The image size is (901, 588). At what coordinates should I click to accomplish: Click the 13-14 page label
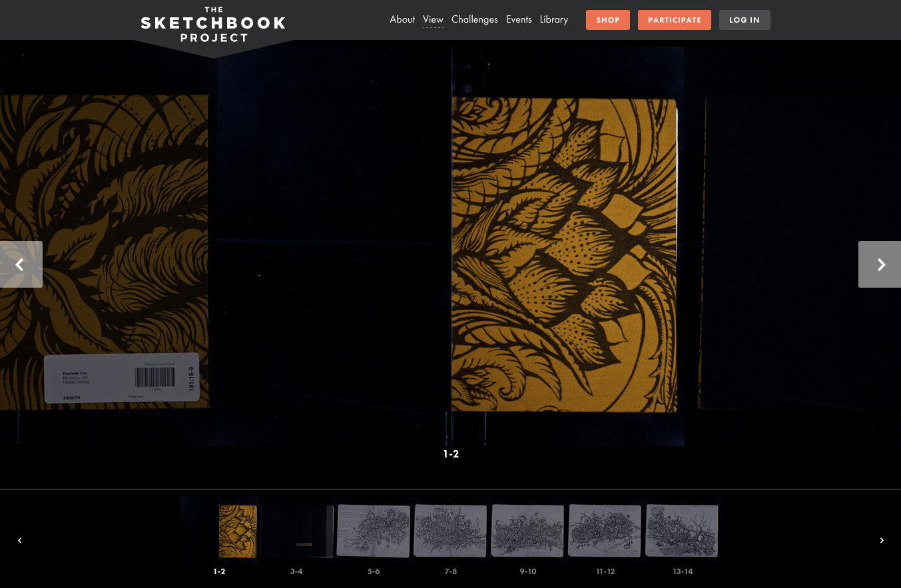tap(683, 571)
